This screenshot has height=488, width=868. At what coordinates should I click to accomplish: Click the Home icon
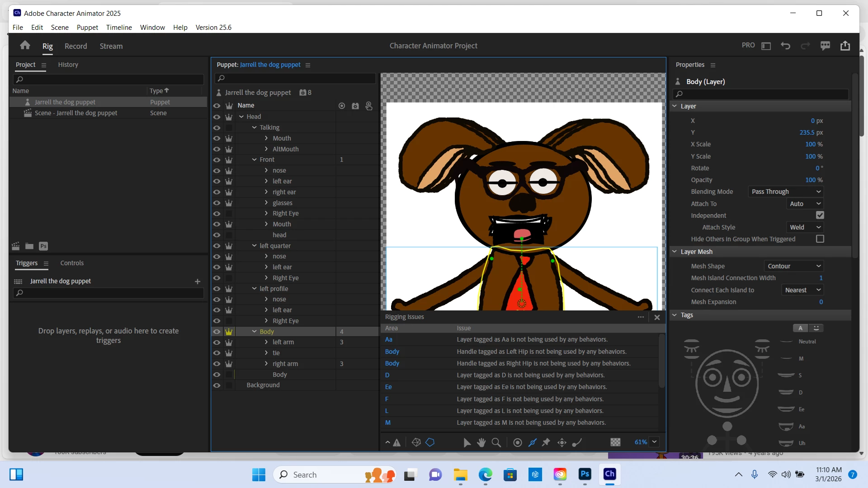tap(25, 45)
